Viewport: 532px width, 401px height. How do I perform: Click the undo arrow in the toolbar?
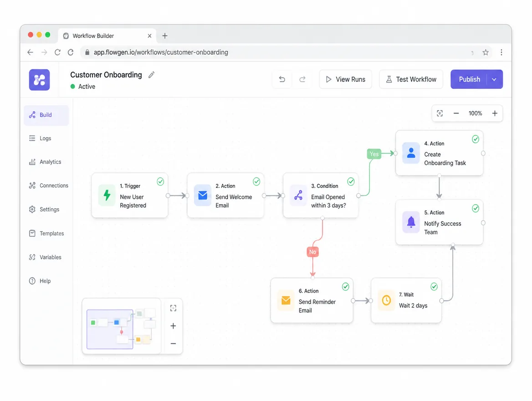click(282, 79)
